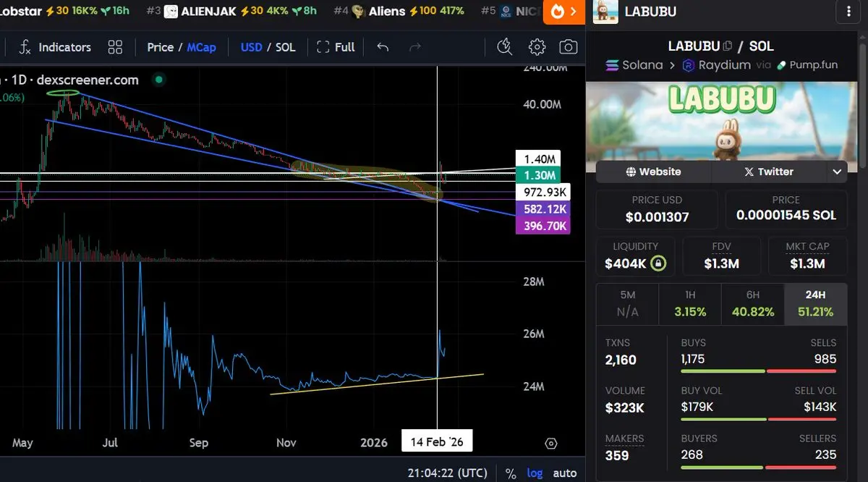
Task: Click the orange trending fire button
Action: pos(564,11)
